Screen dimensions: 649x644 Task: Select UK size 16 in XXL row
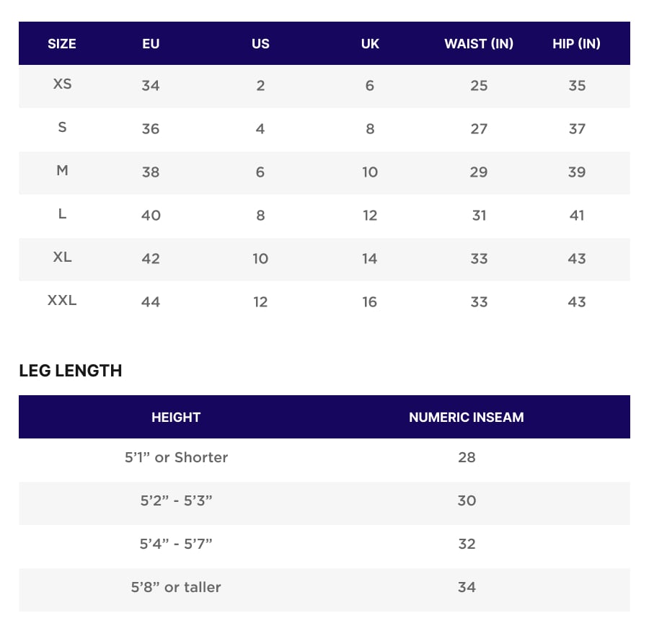(x=370, y=301)
